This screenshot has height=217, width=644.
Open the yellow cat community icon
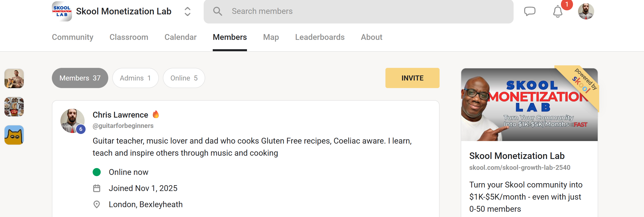pos(14,135)
